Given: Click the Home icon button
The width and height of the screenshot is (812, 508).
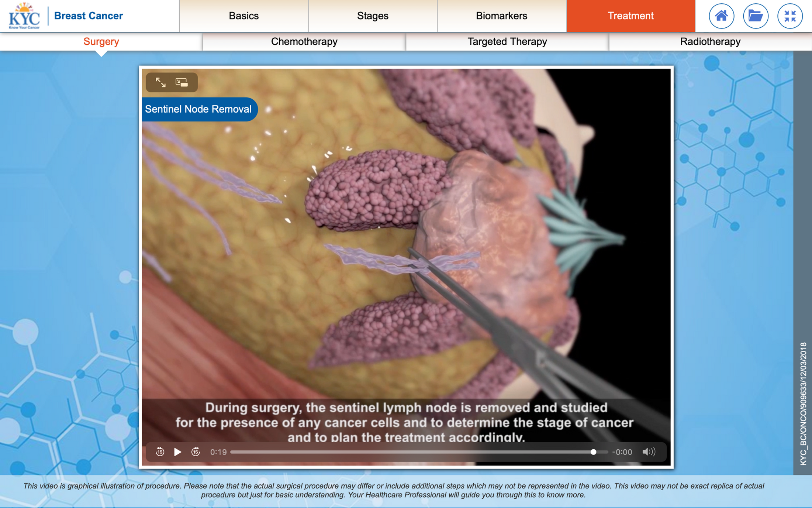Looking at the screenshot, I should click(x=721, y=16).
